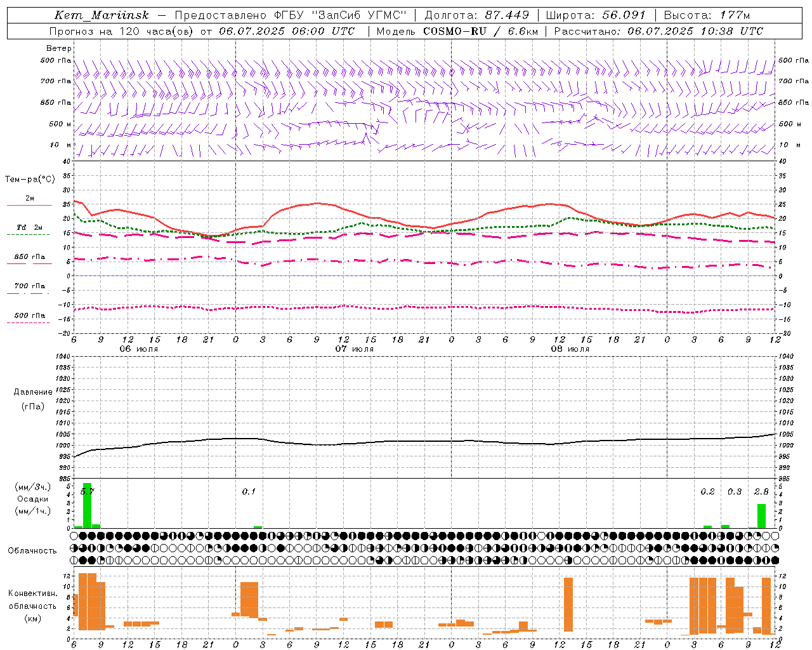Screen dimensions: 812x650
Task: Click the Конвективн. panel label
Action: pyautogui.click(x=32, y=594)
